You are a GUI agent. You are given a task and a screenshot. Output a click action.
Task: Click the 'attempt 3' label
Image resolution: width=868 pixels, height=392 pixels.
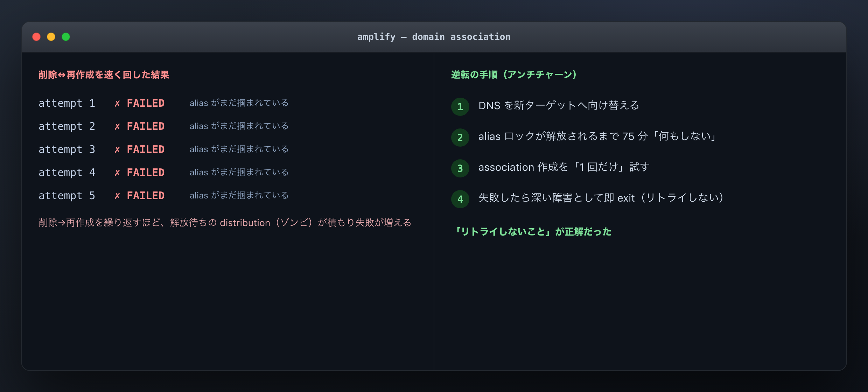(67, 149)
